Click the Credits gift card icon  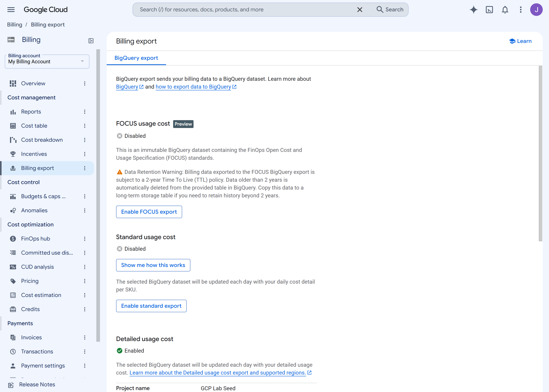13,309
